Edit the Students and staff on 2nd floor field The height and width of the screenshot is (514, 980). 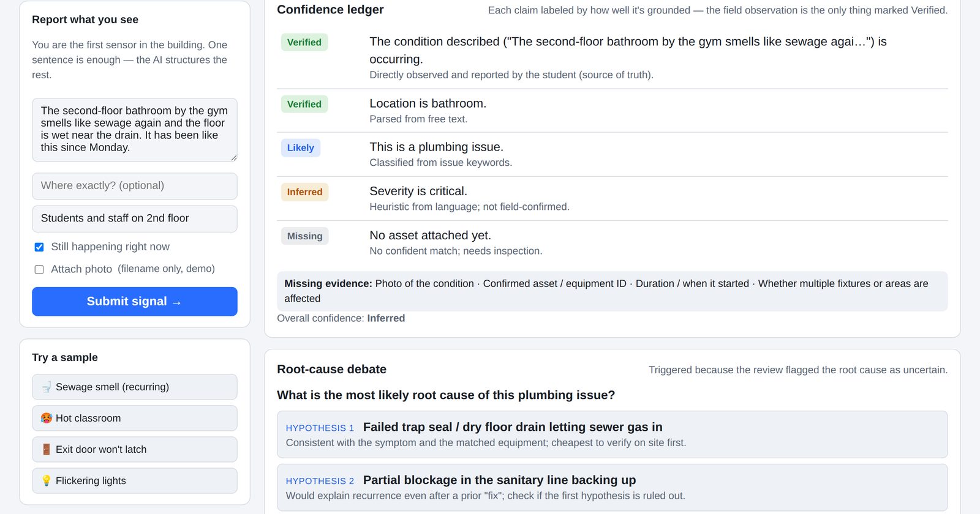coord(135,218)
